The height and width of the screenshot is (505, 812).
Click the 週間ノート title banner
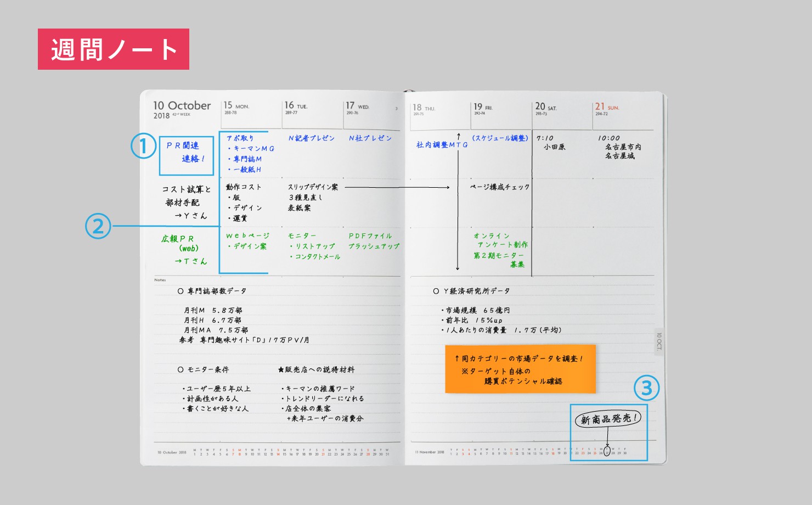click(114, 49)
